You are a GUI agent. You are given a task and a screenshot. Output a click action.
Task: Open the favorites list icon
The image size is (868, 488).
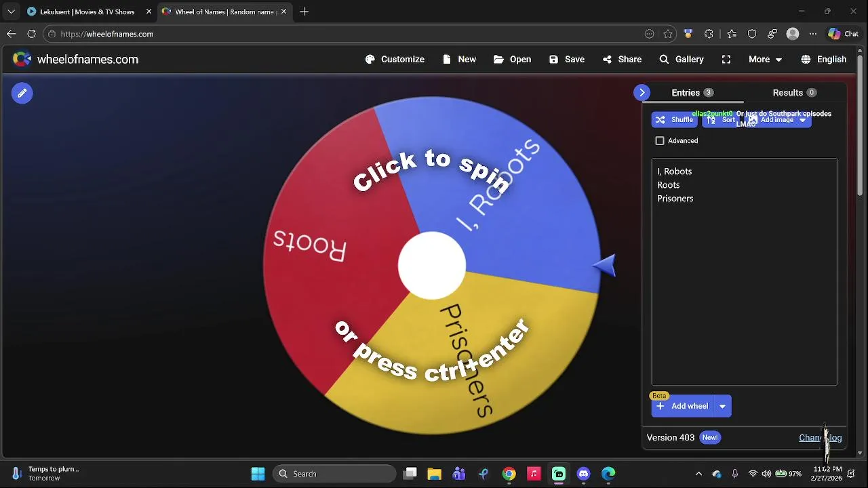pos(732,34)
